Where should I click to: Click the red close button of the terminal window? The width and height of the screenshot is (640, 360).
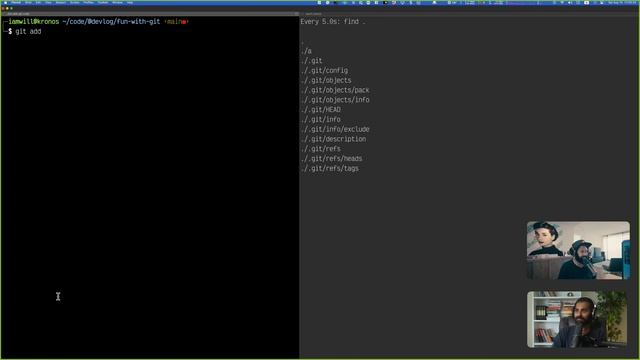[x=3, y=8]
